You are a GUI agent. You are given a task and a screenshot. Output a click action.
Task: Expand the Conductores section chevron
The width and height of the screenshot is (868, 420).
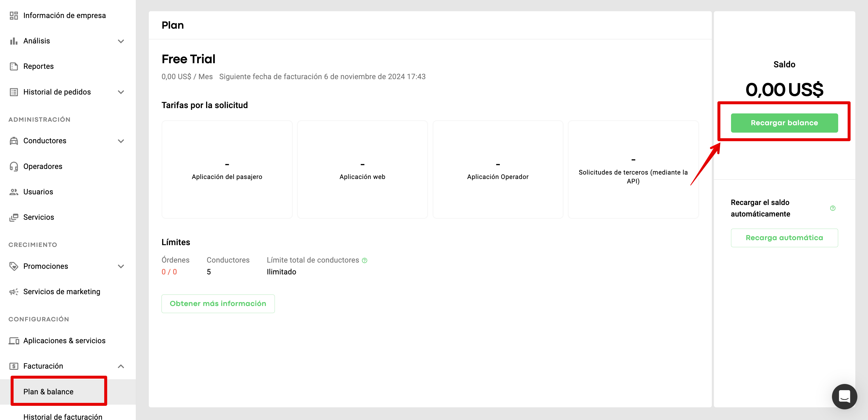tap(121, 141)
